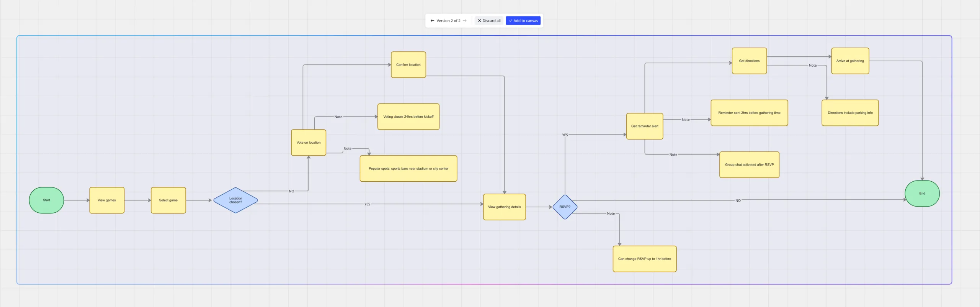Click the Popular spots note box
This screenshot has height=307, width=980.
[x=408, y=169]
